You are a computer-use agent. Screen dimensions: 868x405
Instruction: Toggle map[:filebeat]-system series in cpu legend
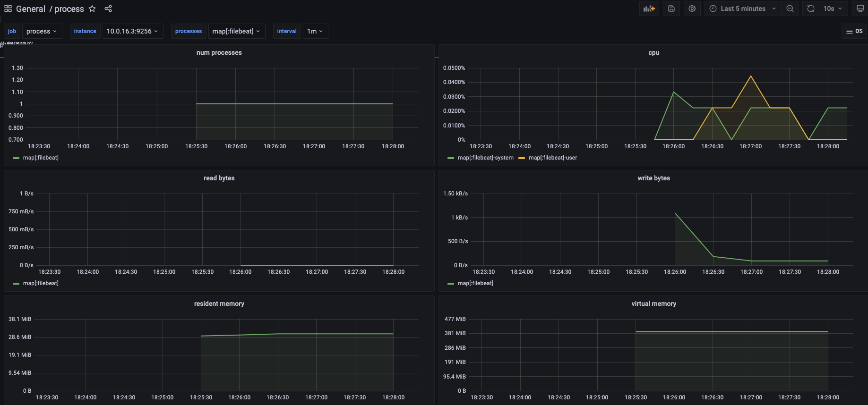coord(485,158)
